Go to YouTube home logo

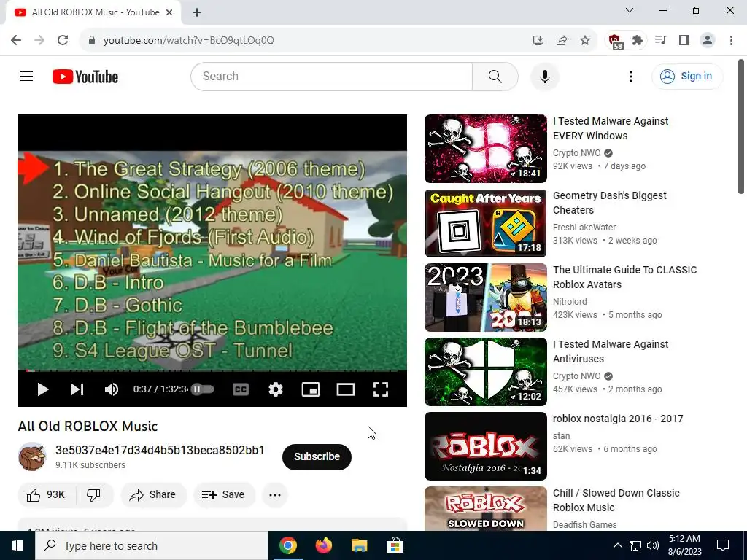point(85,77)
